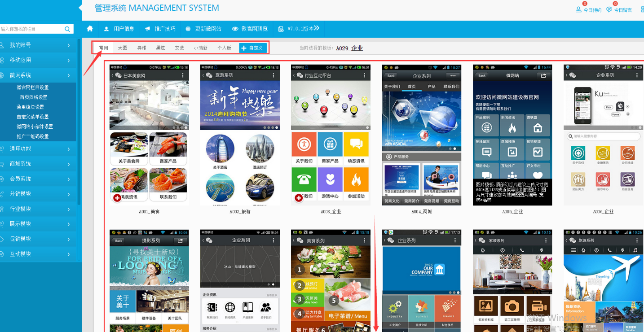Click the eye icon beside 微官网预览
644x332 pixels.
coord(235,29)
